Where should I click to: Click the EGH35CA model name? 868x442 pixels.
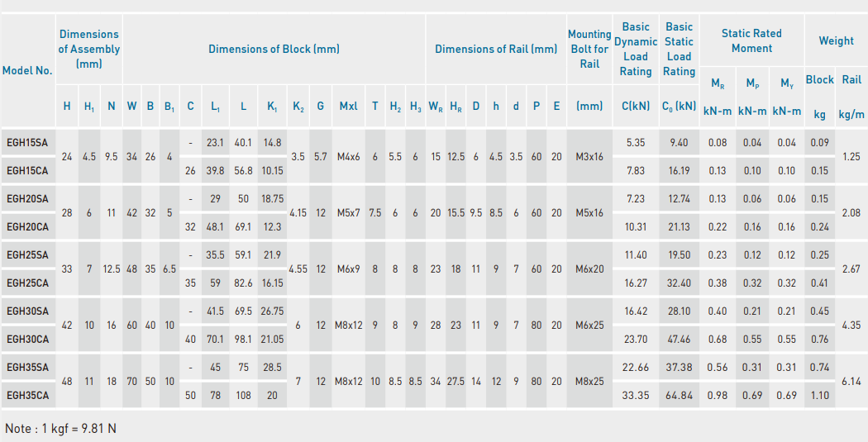(x=27, y=396)
